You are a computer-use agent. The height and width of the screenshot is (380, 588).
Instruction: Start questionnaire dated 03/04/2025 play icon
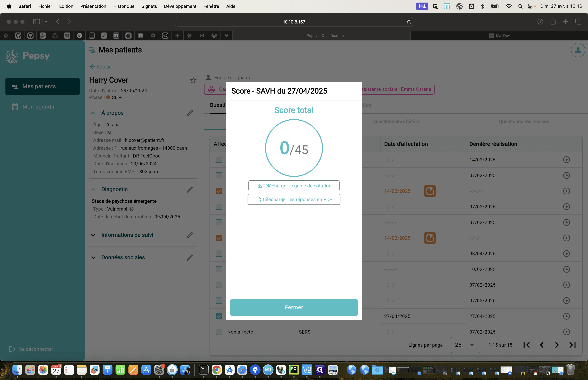[x=566, y=253]
